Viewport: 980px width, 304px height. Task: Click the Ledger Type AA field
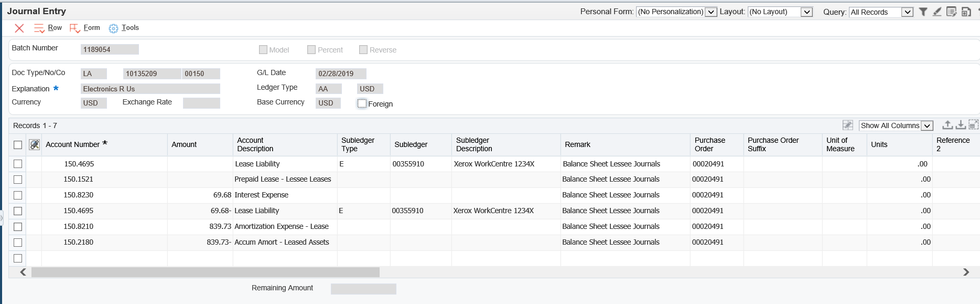[329, 89]
